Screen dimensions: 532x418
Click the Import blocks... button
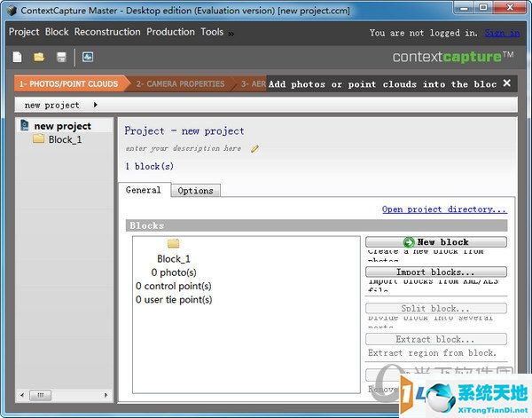(x=436, y=272)
